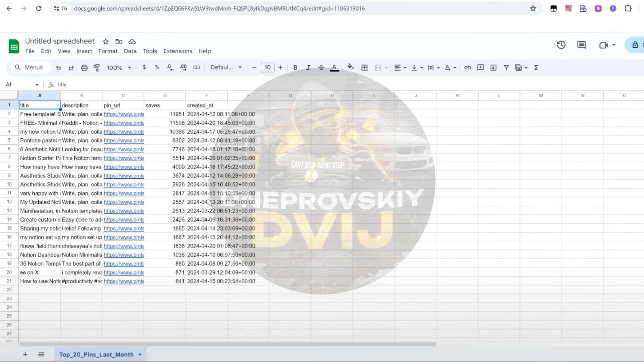644x362 pixels.
Task: Open the View menu
Action: 64,51
